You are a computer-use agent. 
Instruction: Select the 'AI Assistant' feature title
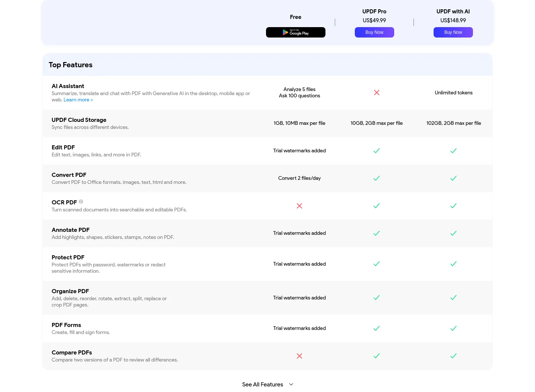(68, 86)
